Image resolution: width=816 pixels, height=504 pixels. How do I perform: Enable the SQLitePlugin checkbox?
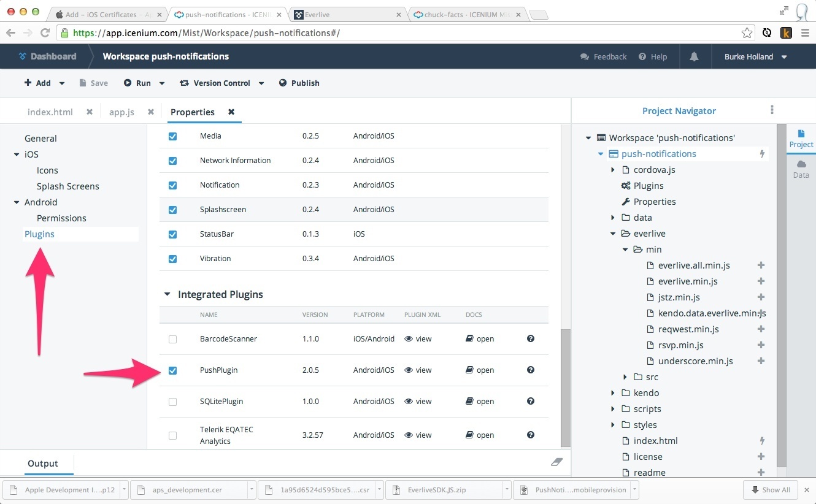pos(172,402)
